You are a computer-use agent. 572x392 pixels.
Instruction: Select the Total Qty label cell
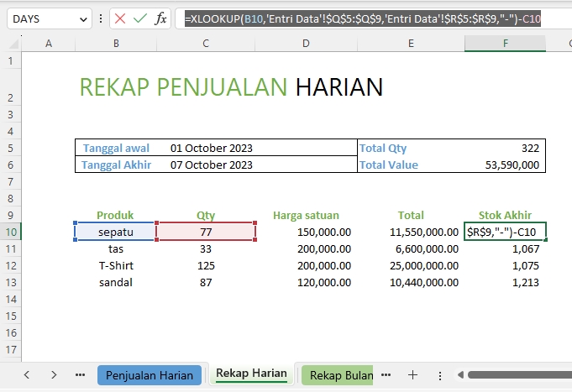tap(411, 148)
